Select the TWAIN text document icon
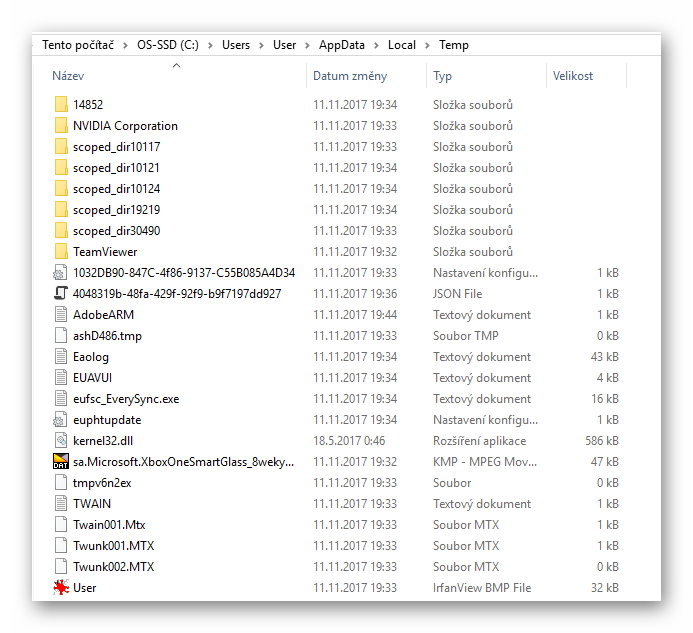The image size is (693, 633). click(61, 503)
